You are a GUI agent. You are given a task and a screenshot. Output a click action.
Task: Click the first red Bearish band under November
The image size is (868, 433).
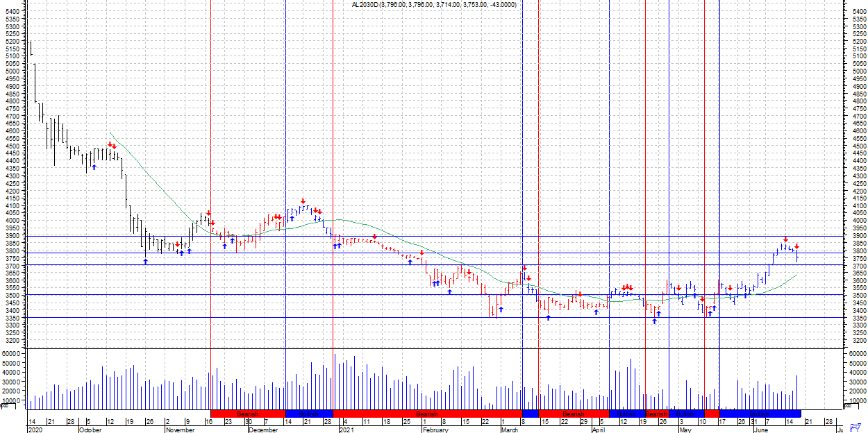click(x=248, y=414)
